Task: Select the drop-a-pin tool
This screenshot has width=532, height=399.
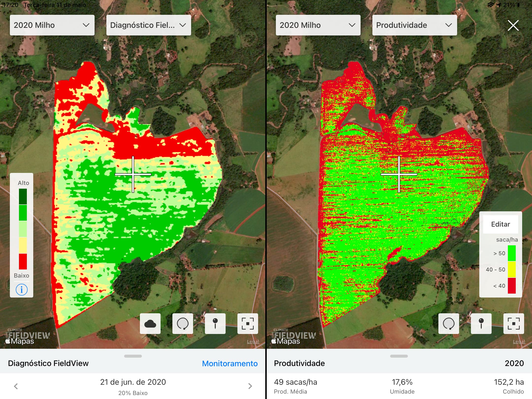Action: pyautogui.click(x=215, y=324)
